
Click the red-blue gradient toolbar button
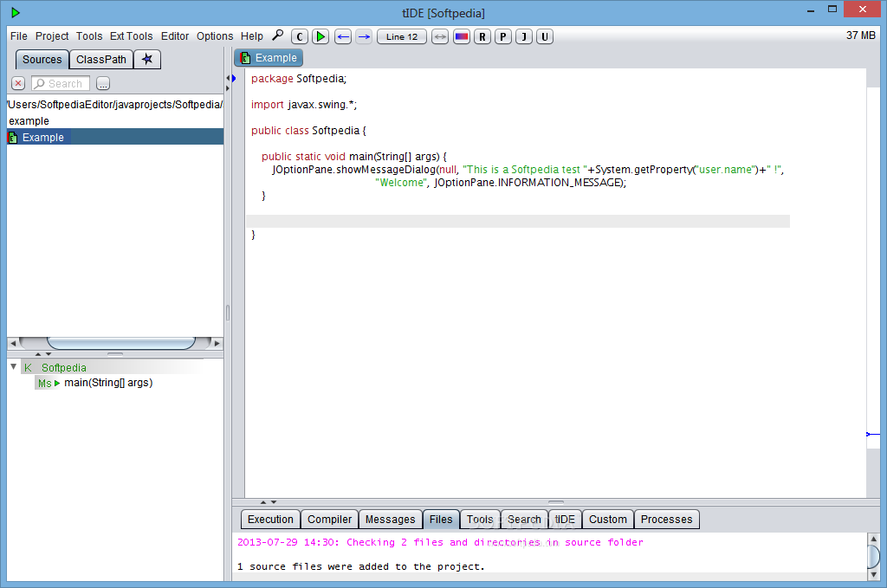tap(462, 36)
